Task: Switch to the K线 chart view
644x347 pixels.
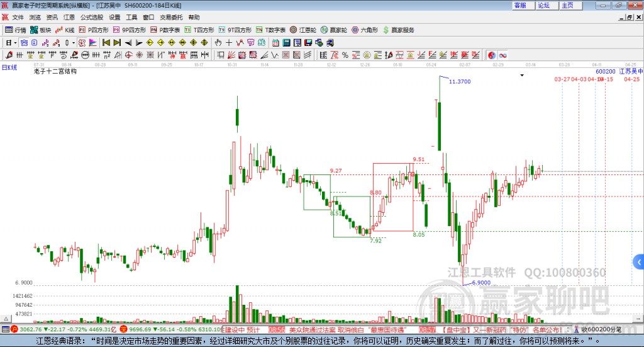Action: pos(65,30)
